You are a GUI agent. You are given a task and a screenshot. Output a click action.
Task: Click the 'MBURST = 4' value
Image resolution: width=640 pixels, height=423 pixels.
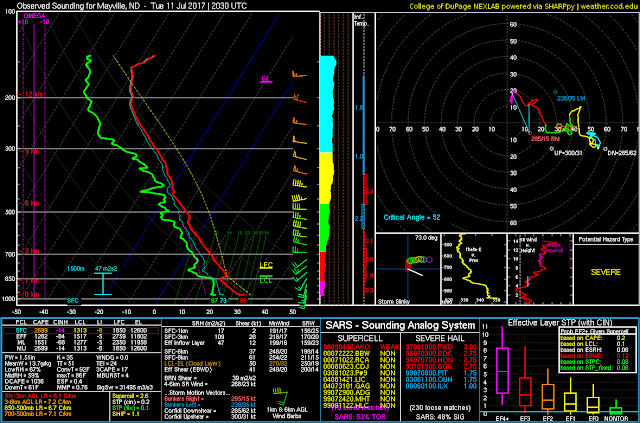tap(113, 375)
